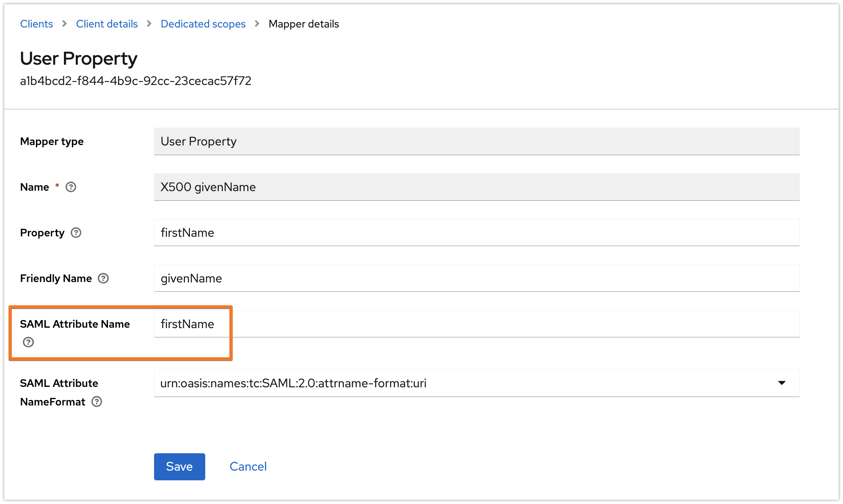The image size is (843, 504).
Task: Go to Clients breadcrumb link
Action: [36, 24]
